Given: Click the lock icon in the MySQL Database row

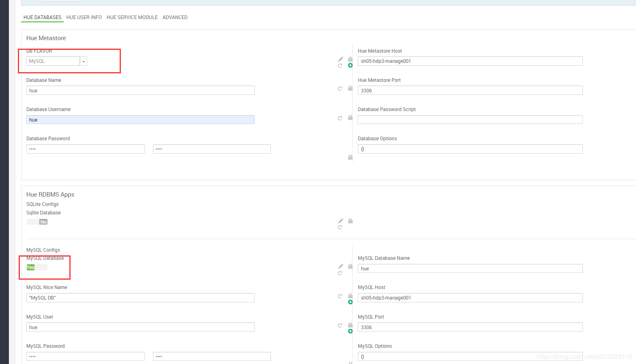Looking at the screenshot, I should click(350, 266).
